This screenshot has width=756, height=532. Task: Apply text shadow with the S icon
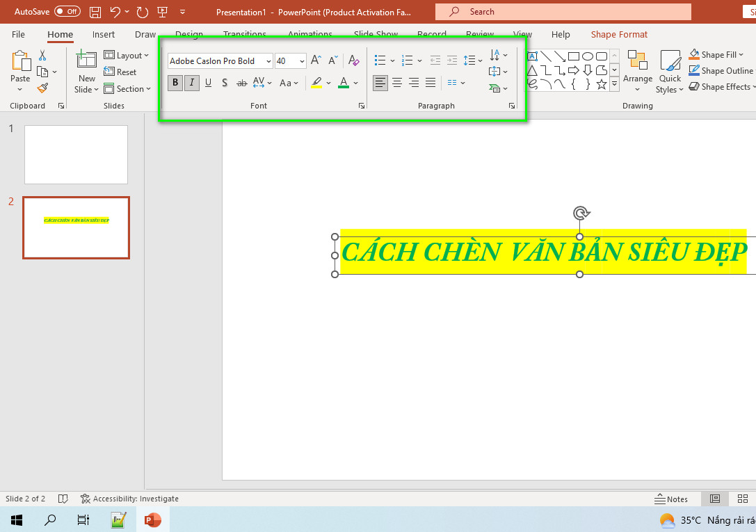(225, 83)
